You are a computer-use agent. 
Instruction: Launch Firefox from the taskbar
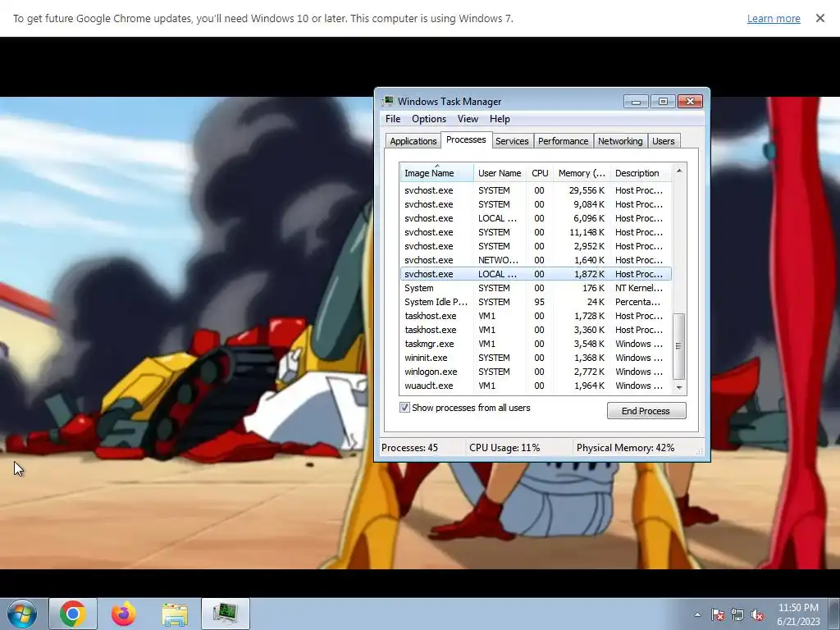124,614
